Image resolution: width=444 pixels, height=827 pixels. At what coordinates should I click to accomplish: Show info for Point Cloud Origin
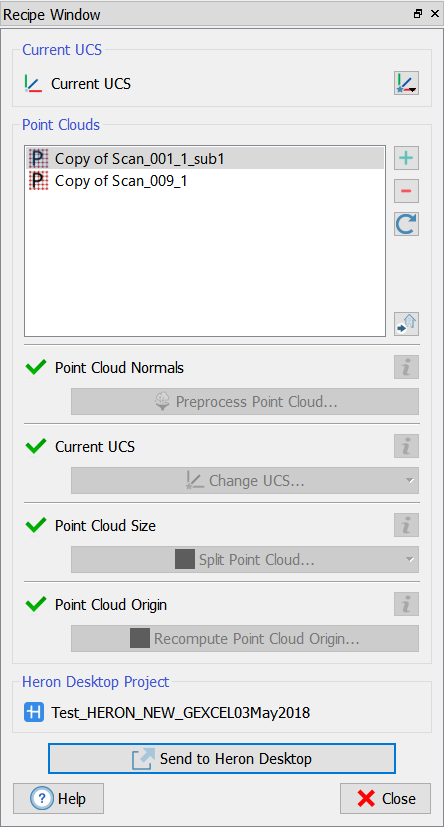pos(406,604)
